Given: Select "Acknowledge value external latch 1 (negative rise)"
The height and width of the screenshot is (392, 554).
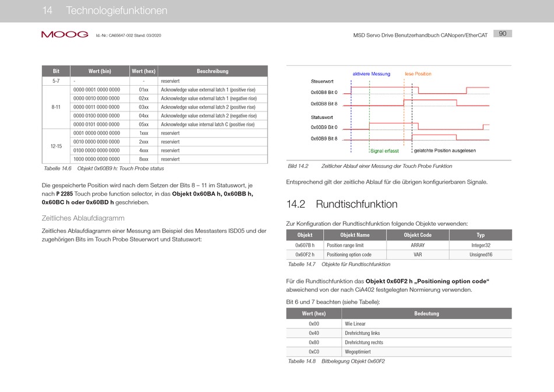Looking at the screenshot, I should tap(209, 98).
